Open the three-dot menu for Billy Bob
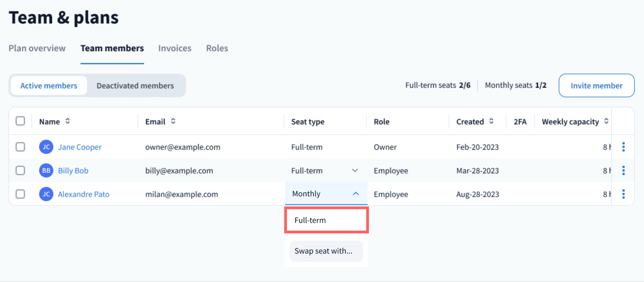 pos(623,170)
